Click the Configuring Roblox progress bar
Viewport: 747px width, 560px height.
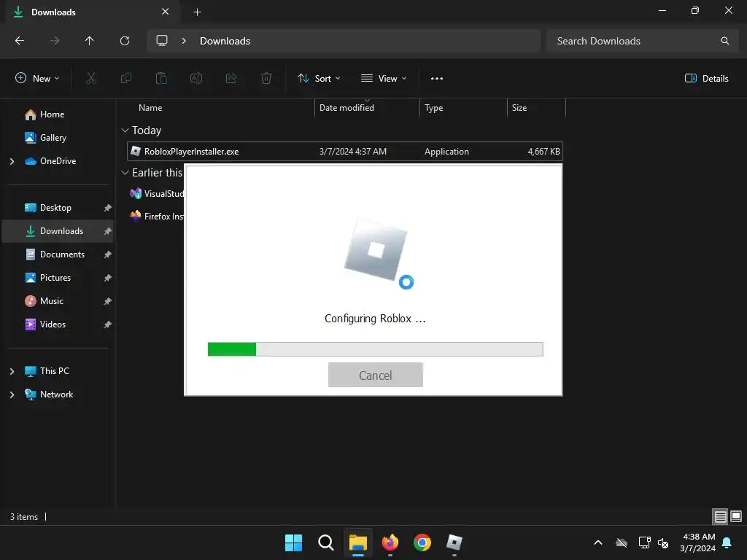376,349
